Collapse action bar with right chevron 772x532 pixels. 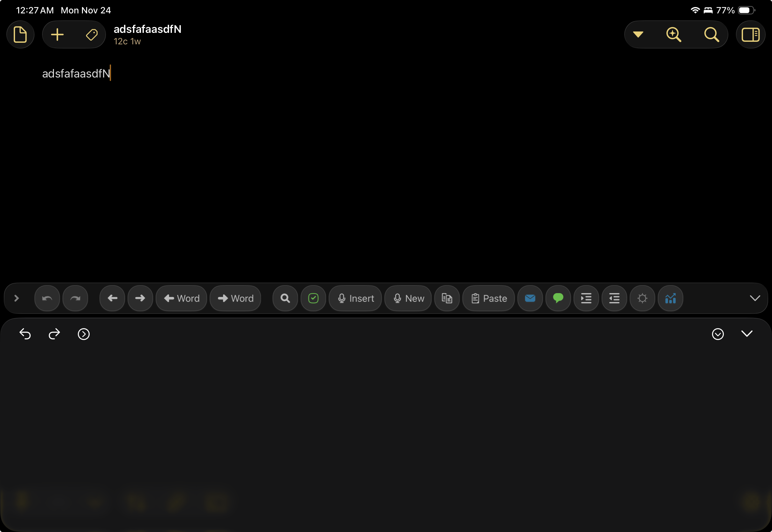(x=755, y=298)
